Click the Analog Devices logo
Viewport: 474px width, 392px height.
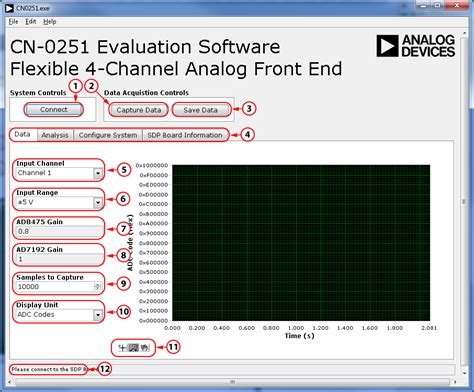click(415, 46)
